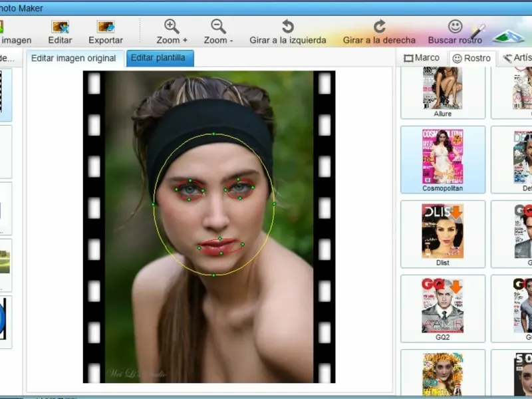Choose the Cosmopolitan cover template
The image size is (532, 399).
pos(442,157)
